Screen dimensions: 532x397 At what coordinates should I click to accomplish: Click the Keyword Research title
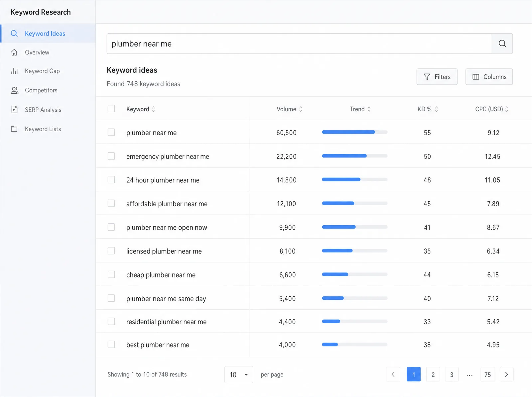coord(41,12)
